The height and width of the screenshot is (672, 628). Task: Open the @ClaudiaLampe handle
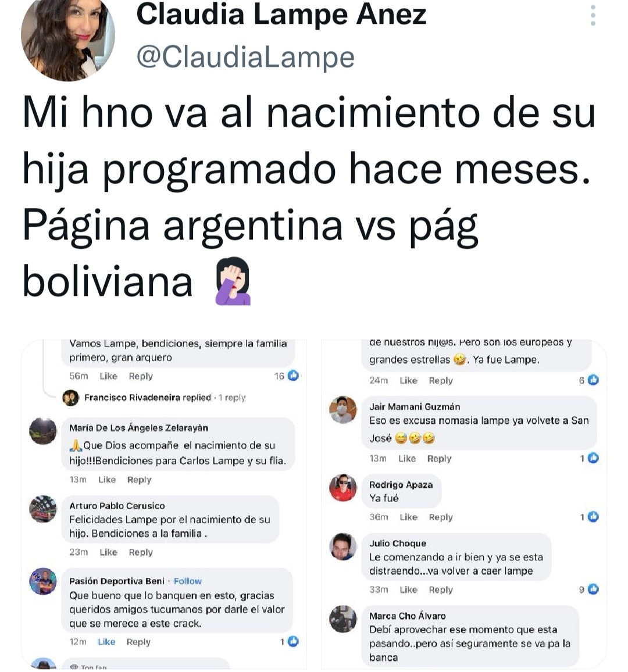coord(245,56)
